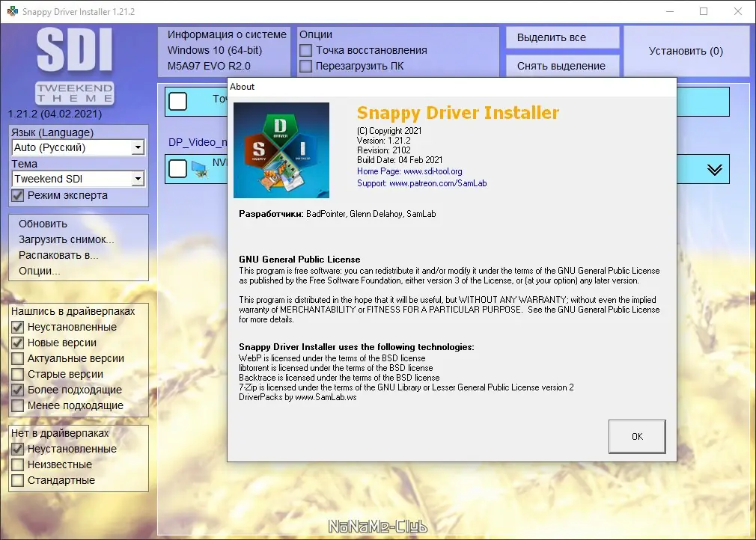
Task: Minimize the Snappy Driver Installer window
Action: 670,11
